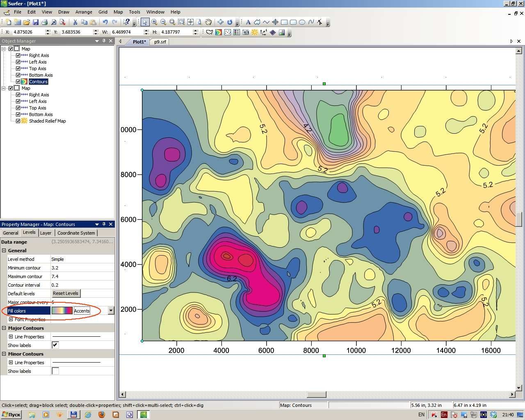The image size is (525, 420).
Task: Switch to the Layer tab
Action: coord(46,233)
